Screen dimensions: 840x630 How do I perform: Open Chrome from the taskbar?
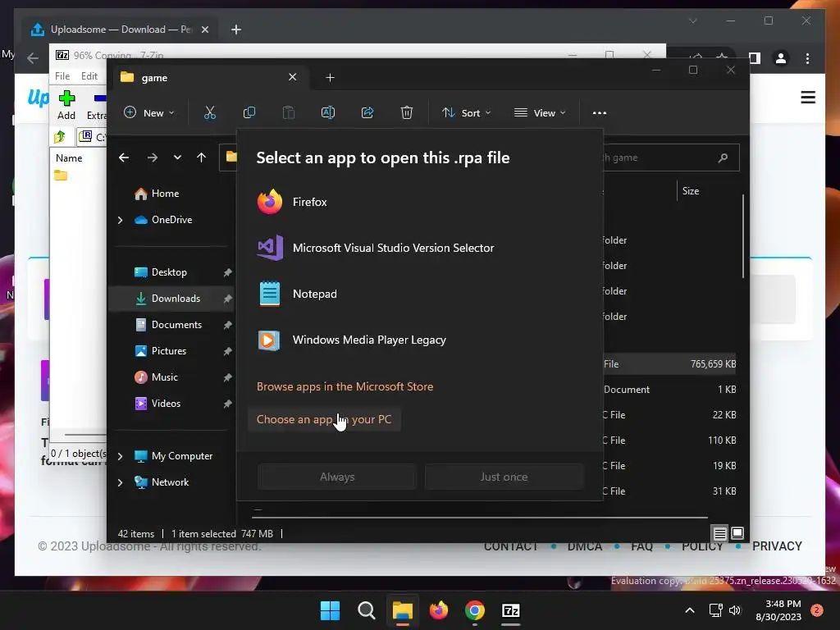[x=475, y=610]
